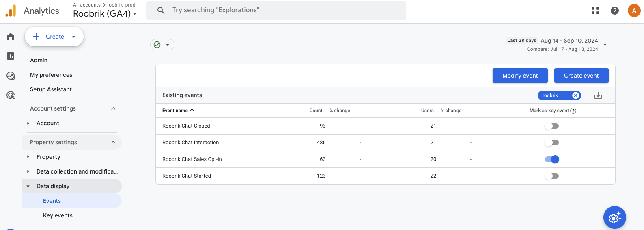Open Setup Assistant
Screen dimensions: 644x230
click(x=51, y=89)
